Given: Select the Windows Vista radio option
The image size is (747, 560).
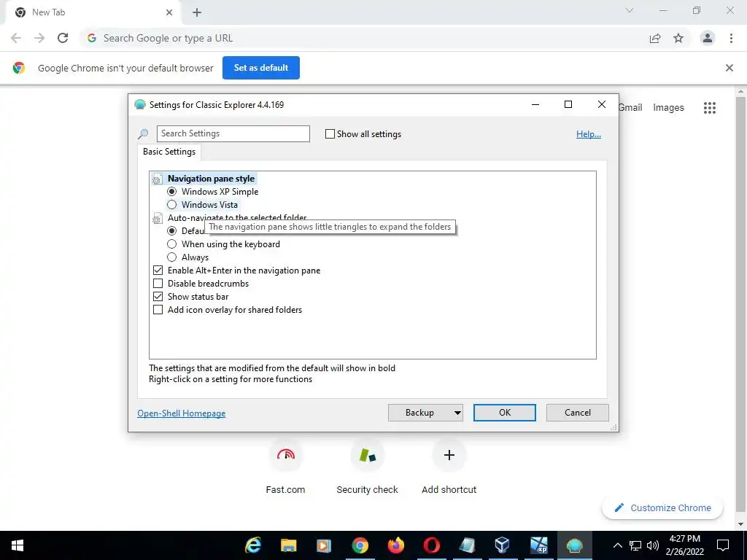Looking at the screenshot, I should 172,205.
